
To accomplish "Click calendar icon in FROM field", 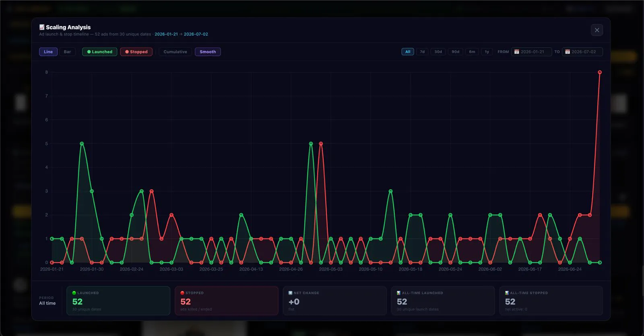I will coord(517,52).
